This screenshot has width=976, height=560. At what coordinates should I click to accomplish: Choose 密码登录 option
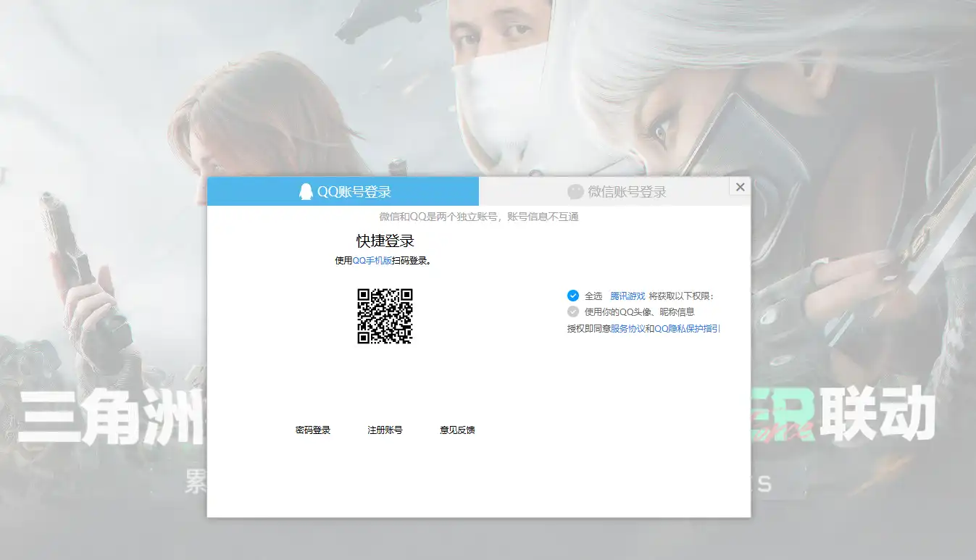(313, 430)
